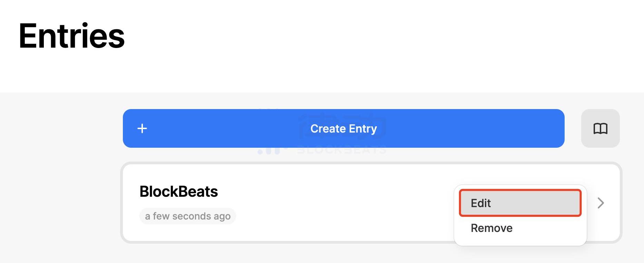Click the gray square button beside Create Entry

click(x=600, y=129)
